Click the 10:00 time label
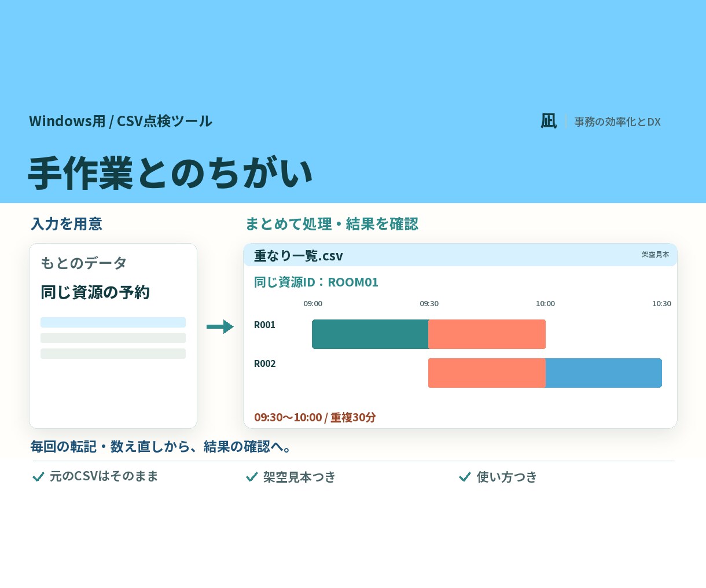The height and width of the screenshot is (588, 706). click(x=545, y=304)
